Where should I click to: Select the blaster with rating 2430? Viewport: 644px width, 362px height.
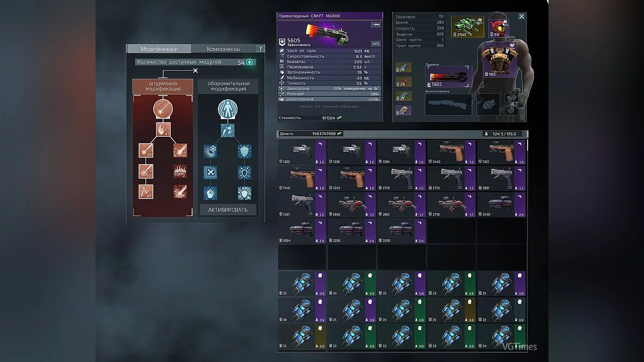(x=501, y=204)
